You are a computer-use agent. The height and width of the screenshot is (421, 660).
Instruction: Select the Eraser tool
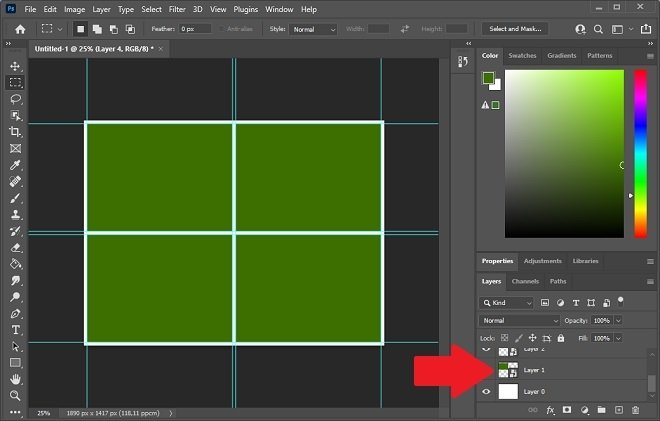tap(15, 247)
